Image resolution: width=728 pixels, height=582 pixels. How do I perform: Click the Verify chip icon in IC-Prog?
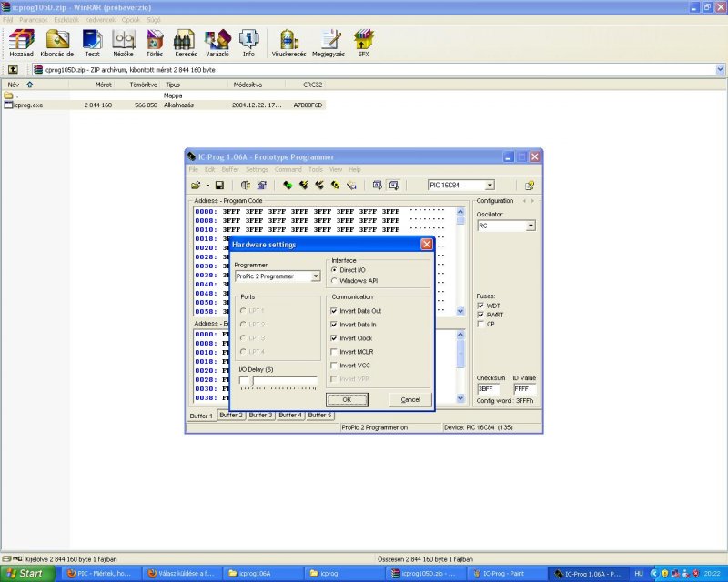coord(351,186)
